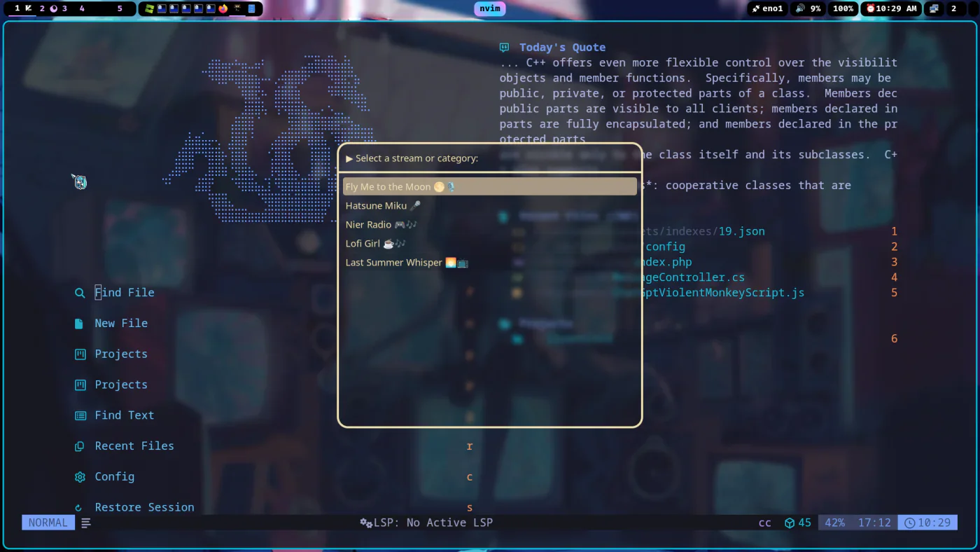Click the Restore Session icon
The width and height of the screenshot is (980, 552).
78,508
